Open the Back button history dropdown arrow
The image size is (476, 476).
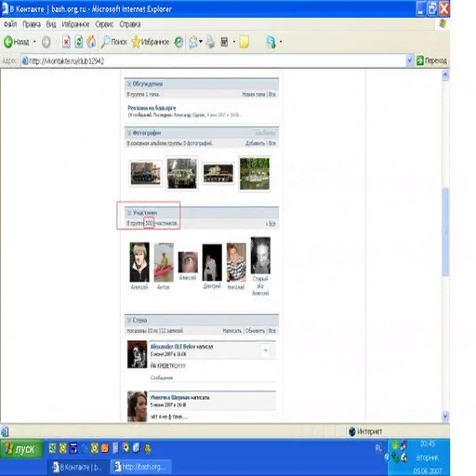(x=34, y=42)
